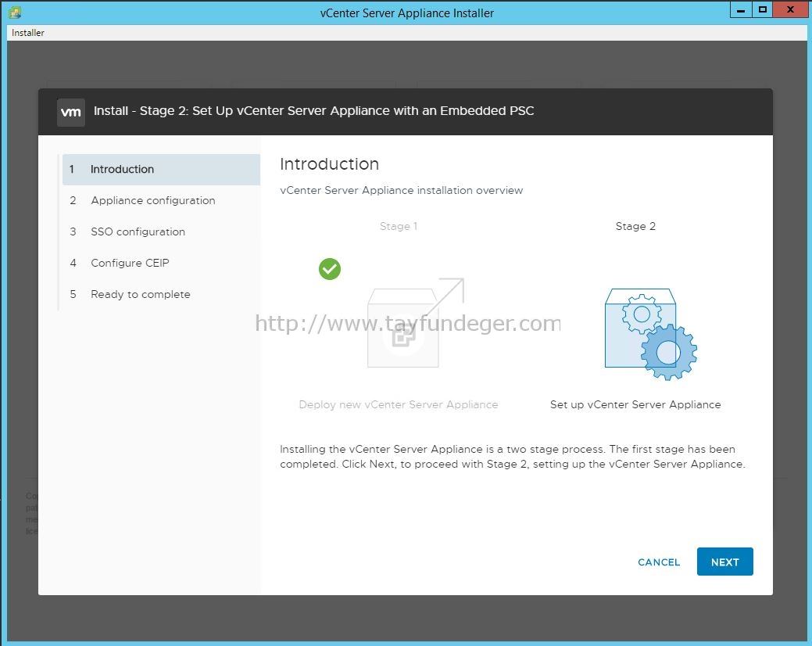Viewport: 812px width, 646px height.
Task: Click the 'Install - Stage 2' dialog title
Action: [x=314, y=111]
